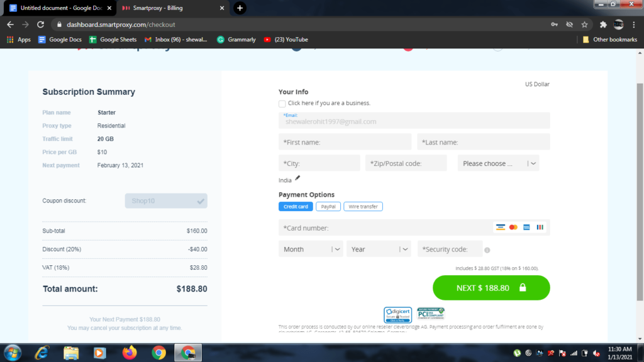644x362 pixels.
Task: Expand the 'Please choose ...' state dropdown
Action: tap(498, 163)
